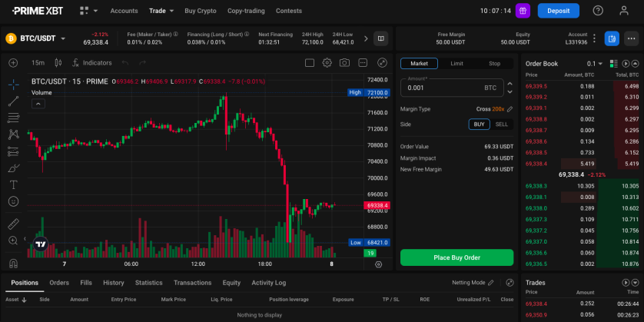
Task: Open the Accounts menu item
Action: tap(124, 11)
